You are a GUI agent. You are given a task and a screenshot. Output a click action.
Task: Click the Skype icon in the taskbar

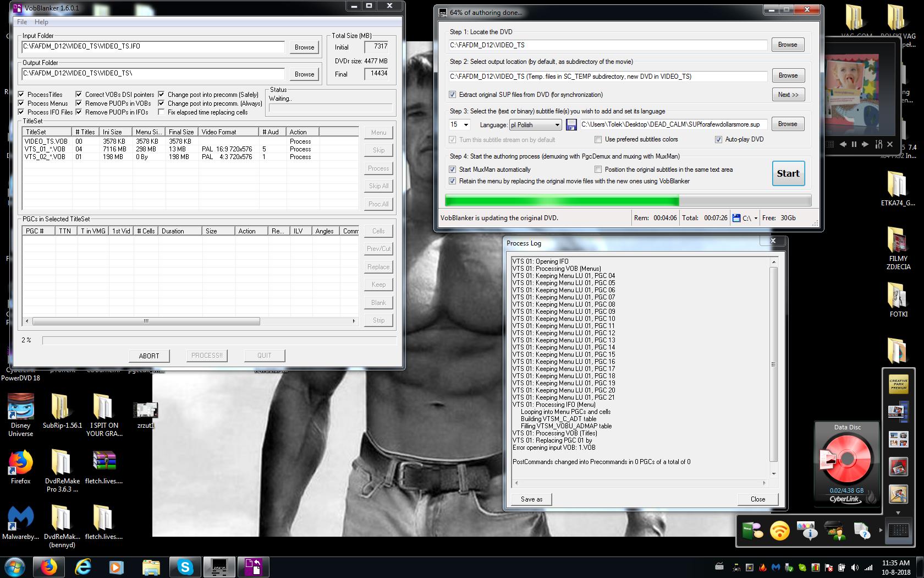coord(185,566)
